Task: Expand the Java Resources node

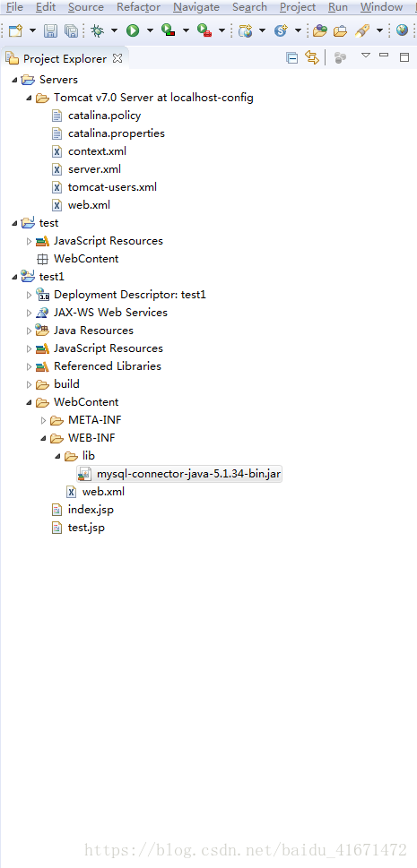Action: 29,331
